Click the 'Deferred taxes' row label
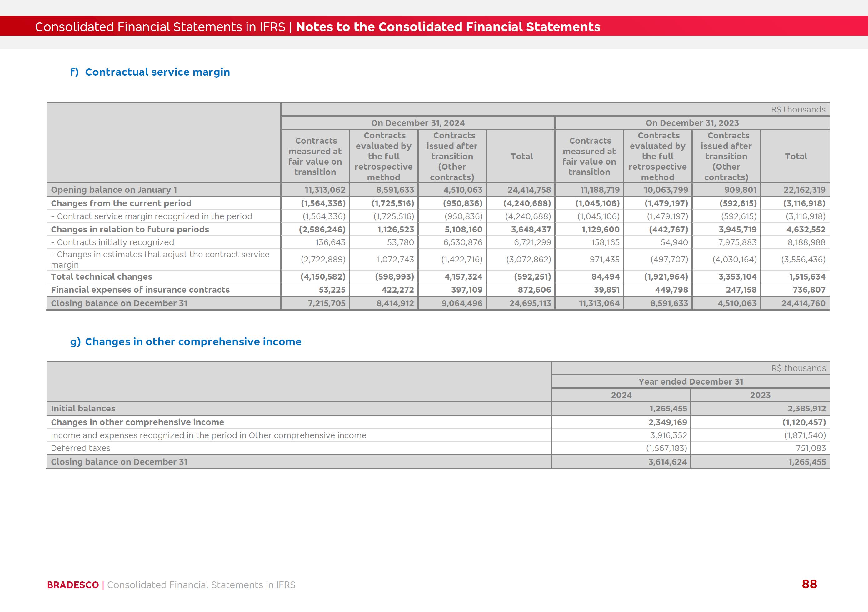This screenshot has height=612, width=868. pos(81,448)
